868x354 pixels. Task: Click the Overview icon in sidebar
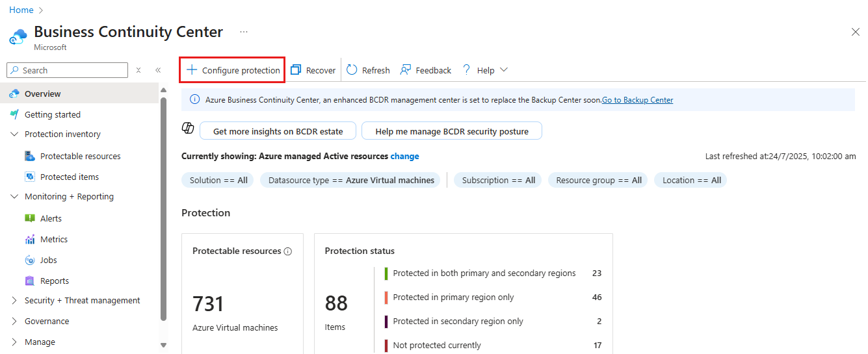click(x=14, y=94)
